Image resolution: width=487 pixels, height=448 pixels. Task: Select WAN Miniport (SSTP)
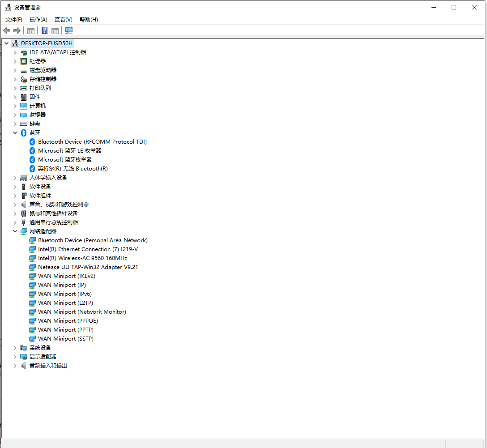[65, 339]
